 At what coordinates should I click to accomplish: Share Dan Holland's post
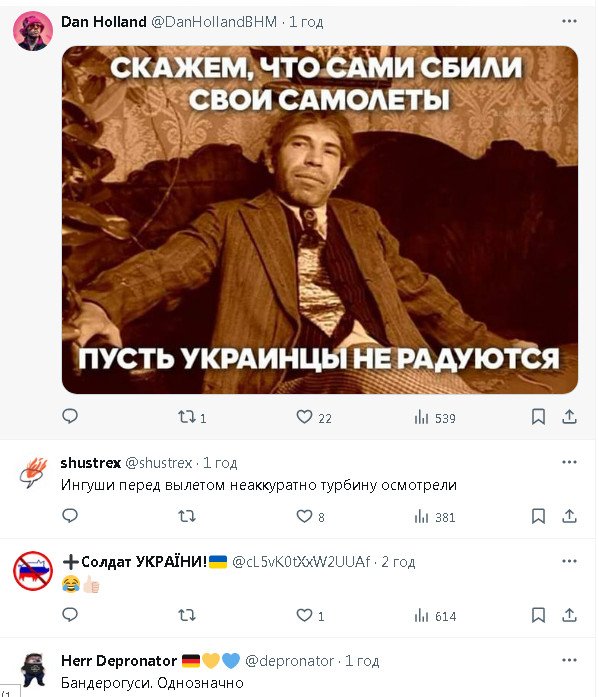pyautogui.click(x=569, y=417)
